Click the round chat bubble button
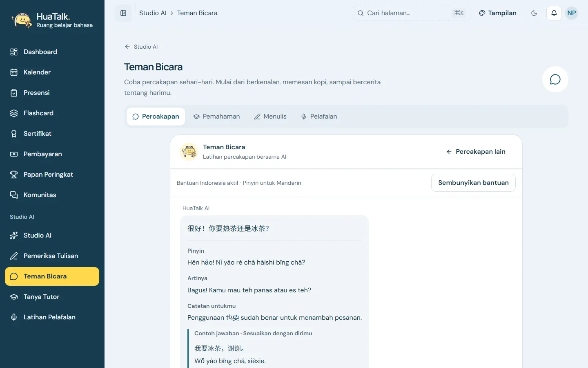Viewport: 588px width, 368px height. click(x=555, y=79)
